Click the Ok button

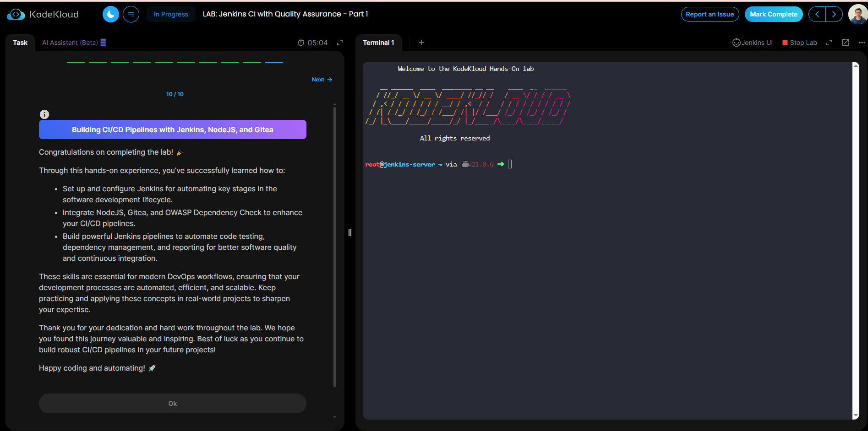(x=173, y=404)
